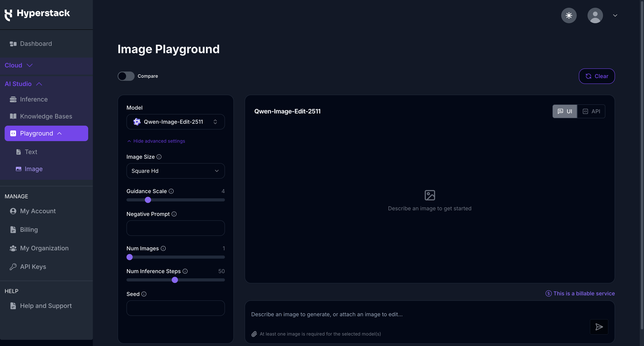This screenshot has width=644, height=346.
Task: Click the Num Inference Steps info icon
Action: [185, 271]
